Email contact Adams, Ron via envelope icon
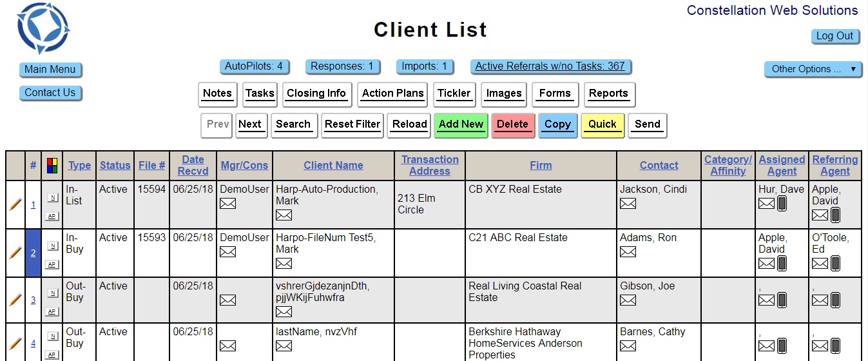The image size is (868, 361). [x=628, y=252]
